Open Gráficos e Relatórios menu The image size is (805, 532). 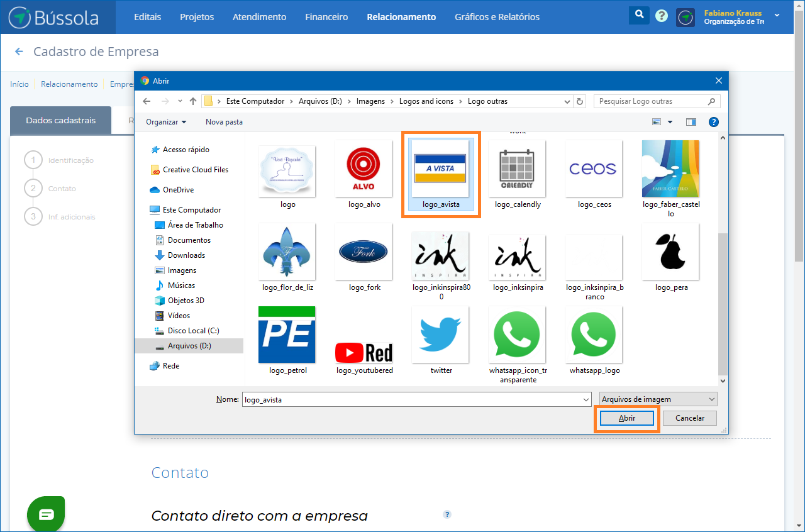(497, 17)
